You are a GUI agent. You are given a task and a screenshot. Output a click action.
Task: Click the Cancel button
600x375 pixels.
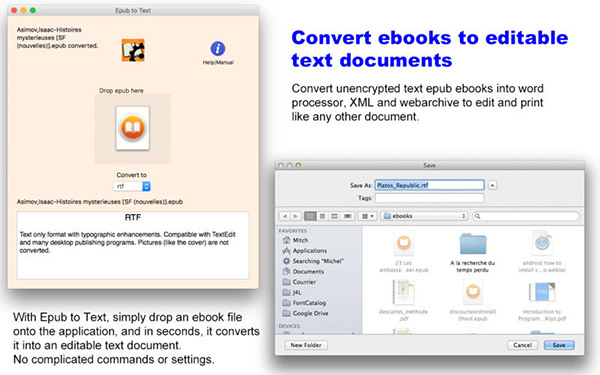(522, 345)
